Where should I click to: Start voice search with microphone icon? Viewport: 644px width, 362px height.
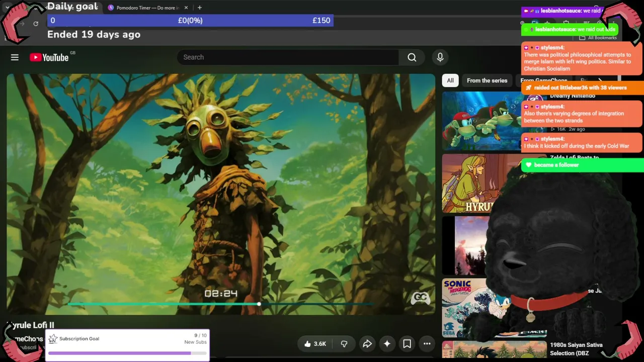tap(440, 57)
